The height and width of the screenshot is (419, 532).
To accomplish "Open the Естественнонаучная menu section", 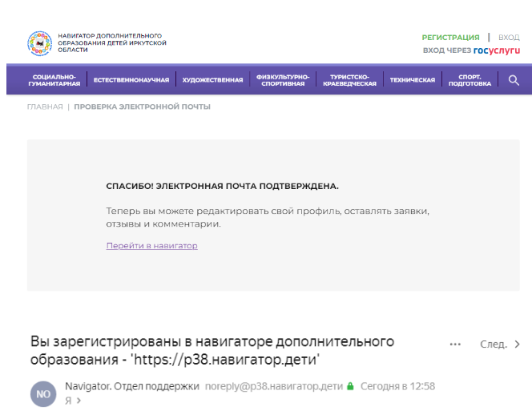I will [x=131, y=80].
